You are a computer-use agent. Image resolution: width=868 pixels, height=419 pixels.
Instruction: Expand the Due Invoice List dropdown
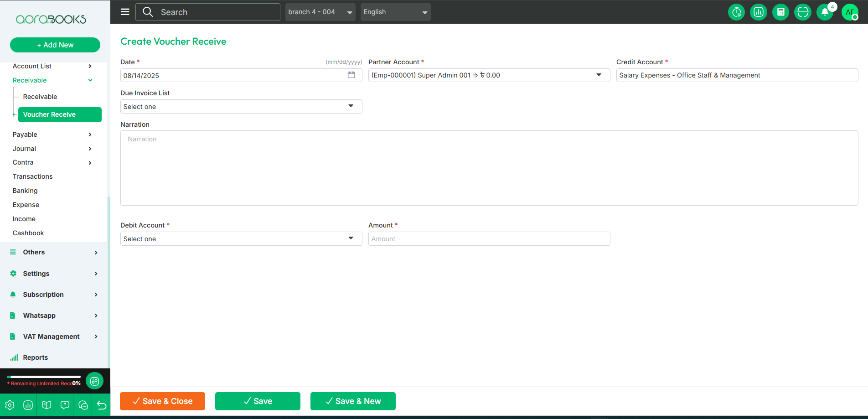pos(241,107)
